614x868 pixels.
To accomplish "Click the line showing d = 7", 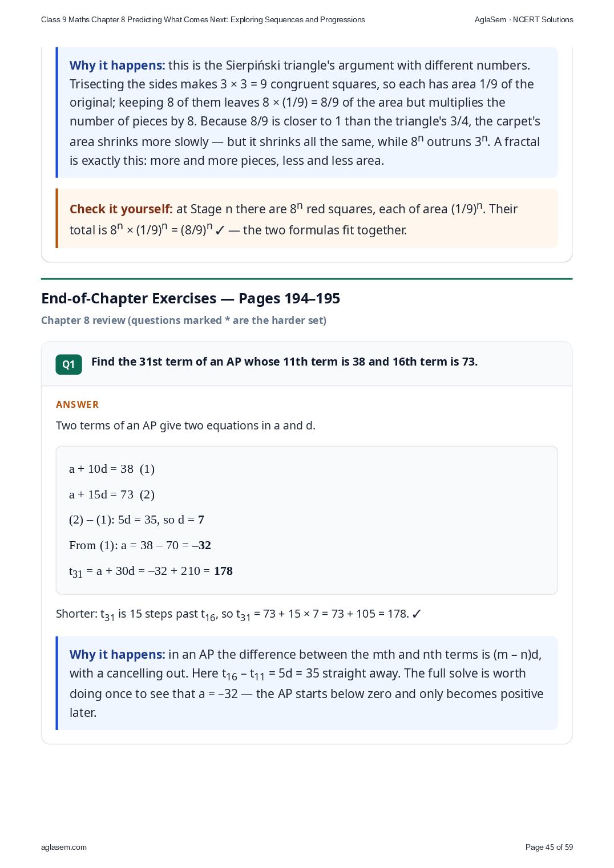I will [136, 520].
